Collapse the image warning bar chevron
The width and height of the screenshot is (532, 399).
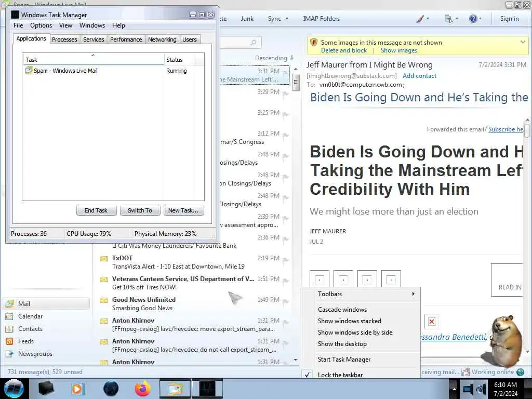point(523,42)
